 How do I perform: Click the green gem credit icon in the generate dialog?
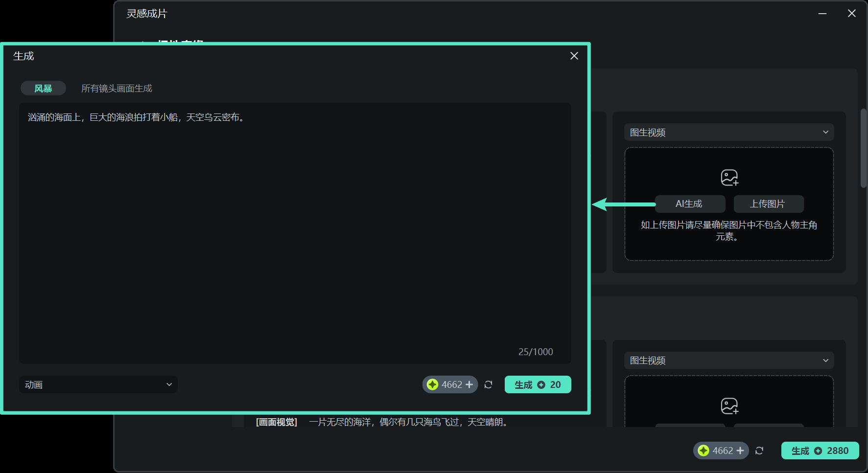point(433,384)
